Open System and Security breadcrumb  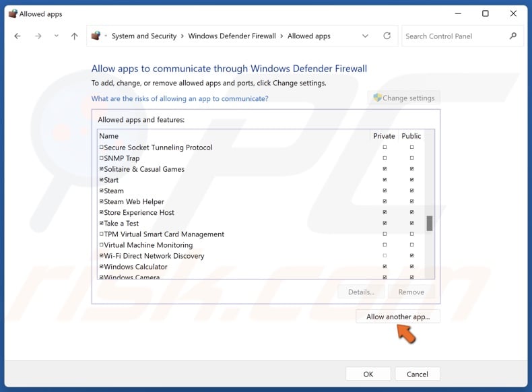(144, 36)
